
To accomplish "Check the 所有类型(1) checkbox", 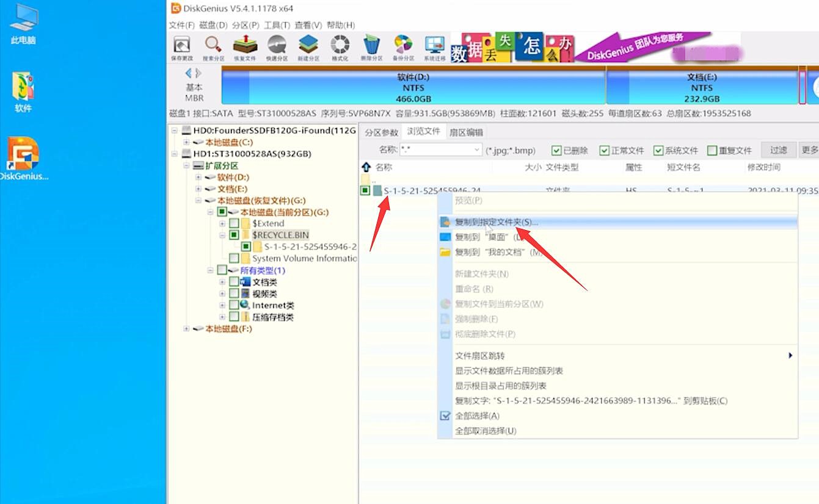I will pyautogui.click(x=222, y=270).
